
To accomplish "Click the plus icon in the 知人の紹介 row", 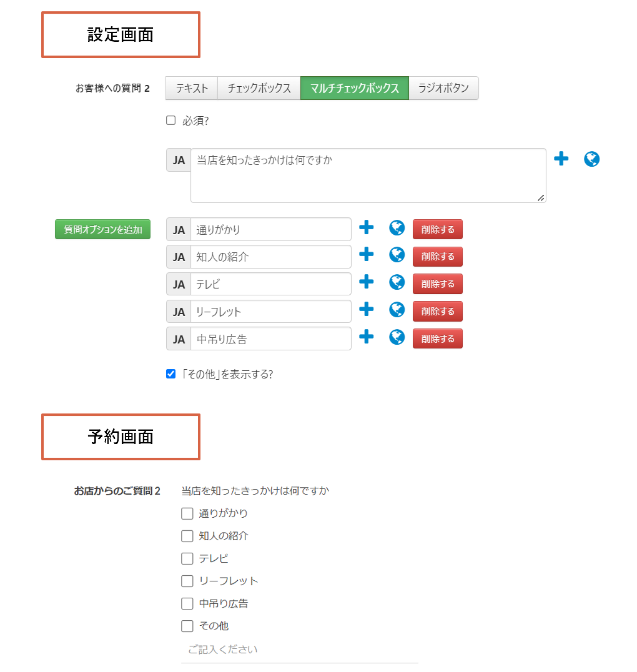I will tap(366, 254).
